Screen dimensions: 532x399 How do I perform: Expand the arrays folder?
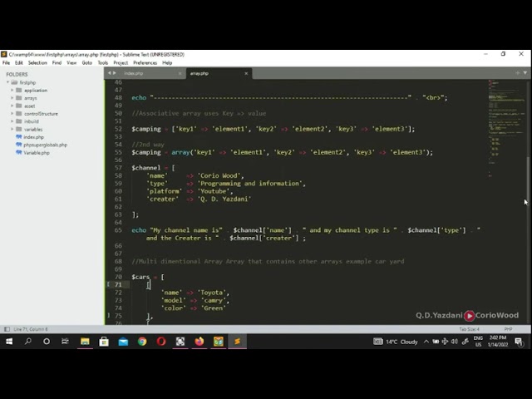(12, 98)
